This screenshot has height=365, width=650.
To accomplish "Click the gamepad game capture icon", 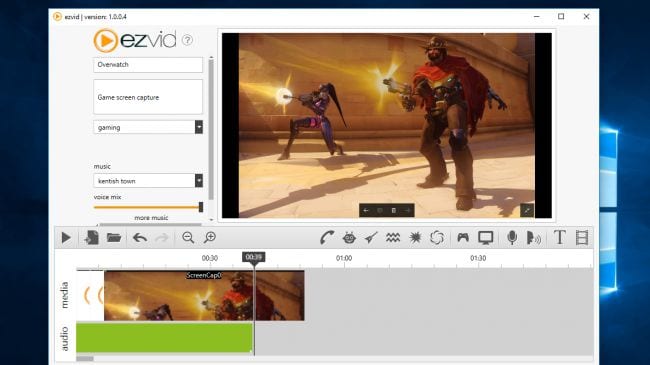I will click(x=463, y=238).
